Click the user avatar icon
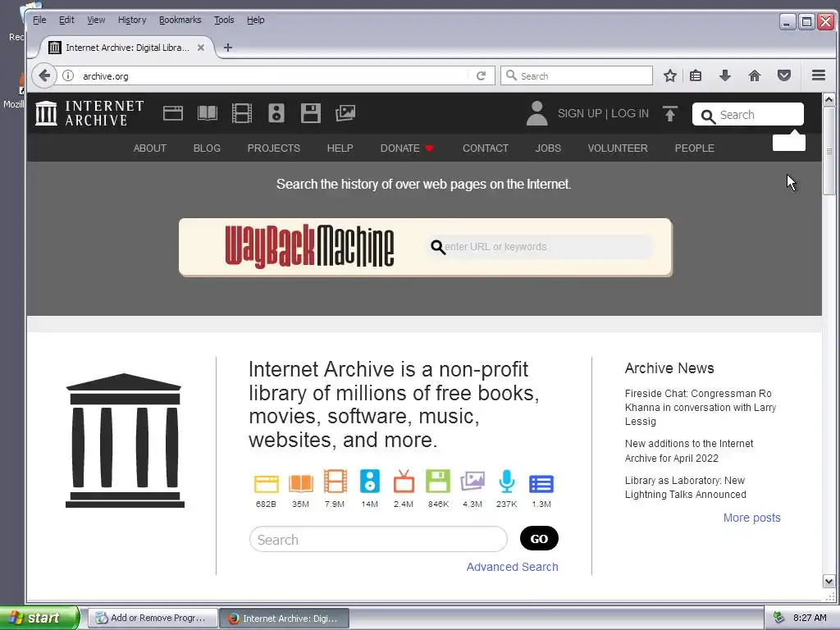 pos(536,113)
